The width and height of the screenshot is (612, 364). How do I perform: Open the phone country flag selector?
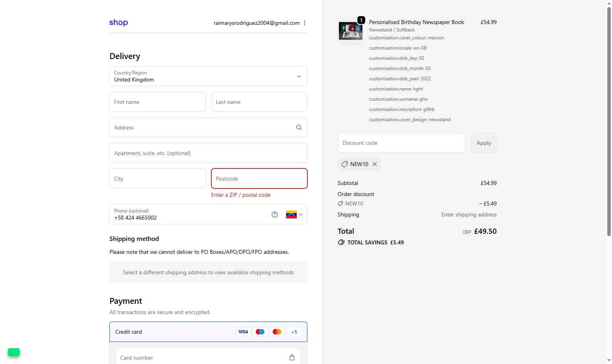tap(294, 214)
